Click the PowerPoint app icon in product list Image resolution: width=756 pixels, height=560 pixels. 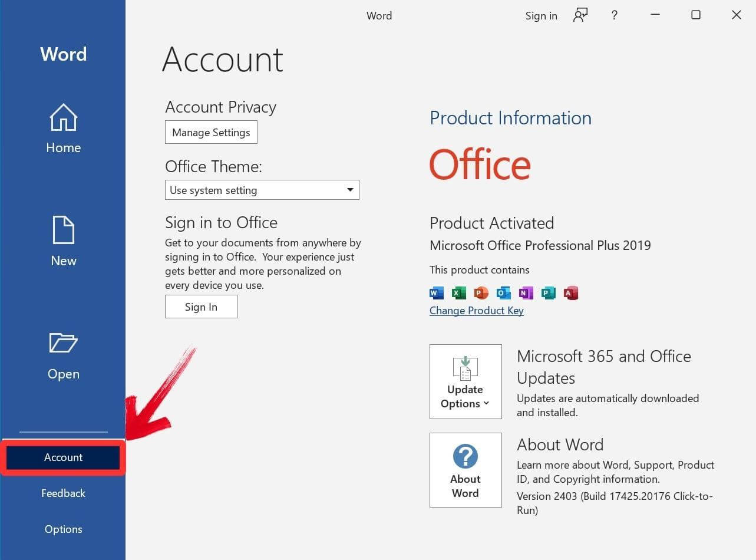tap(481, 292)
